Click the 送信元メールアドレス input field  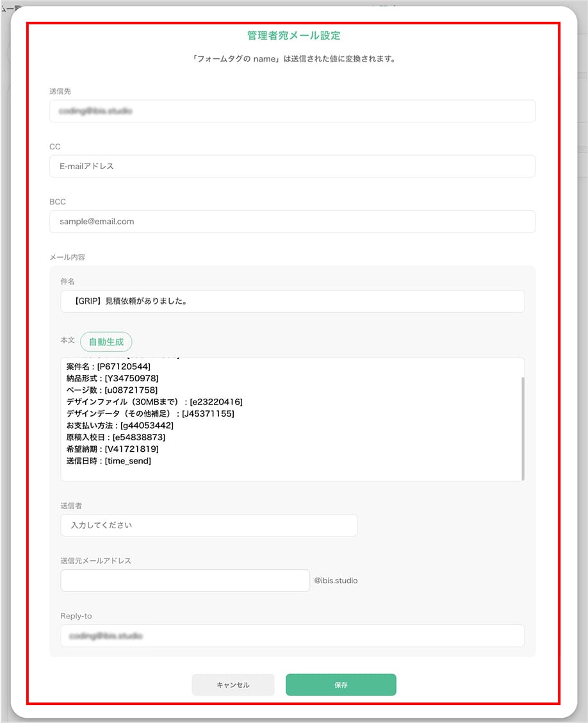coord(184,581)
